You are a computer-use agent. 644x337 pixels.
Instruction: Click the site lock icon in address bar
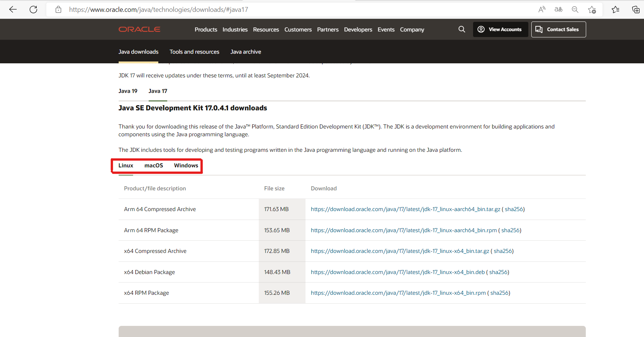58,10
